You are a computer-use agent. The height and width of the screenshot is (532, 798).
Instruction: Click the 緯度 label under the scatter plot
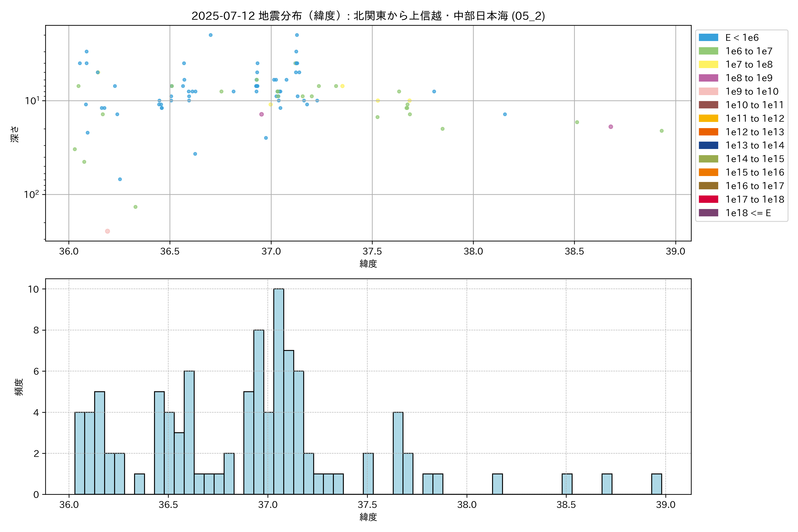(x=368, y=264)
